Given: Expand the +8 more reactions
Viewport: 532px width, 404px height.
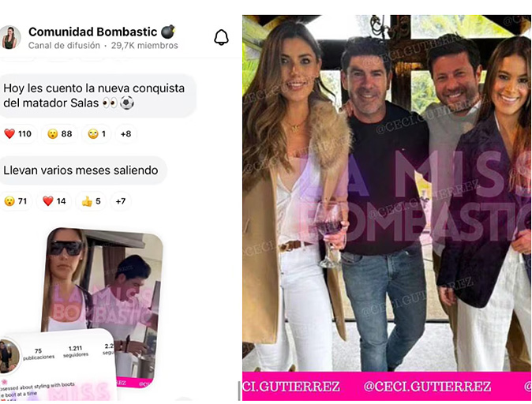Looking at the screenshot, I should point(126,133).
